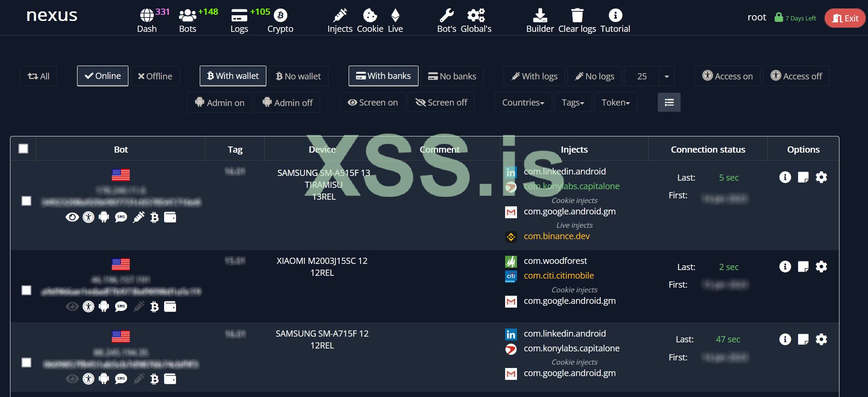Image resolution: width=868 pixels, height=397 pixels.
Task: Open the note icon for SM-A515F bot
Action: click(x=803, y=177)
